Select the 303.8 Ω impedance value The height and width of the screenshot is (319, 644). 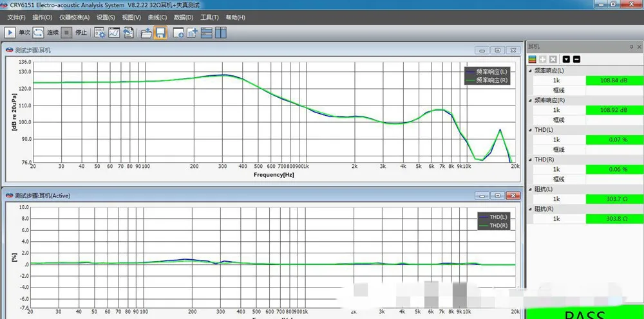(614, 219)
